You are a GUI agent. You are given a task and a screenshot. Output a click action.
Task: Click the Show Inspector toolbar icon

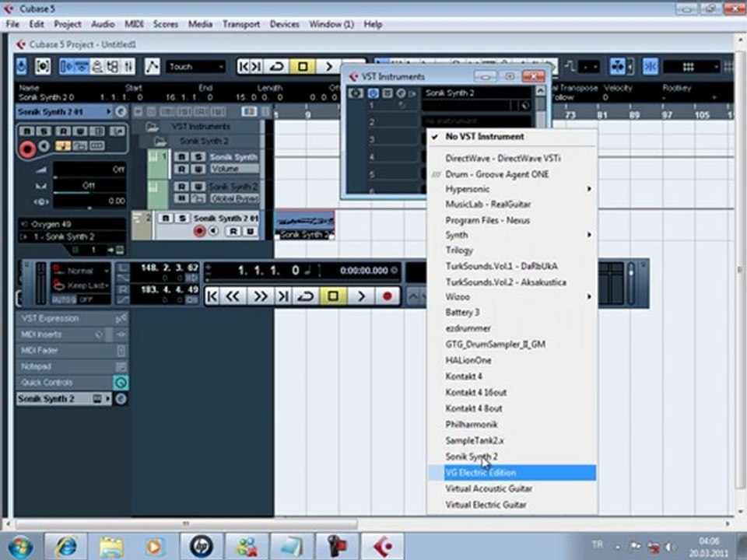point(67,66)
